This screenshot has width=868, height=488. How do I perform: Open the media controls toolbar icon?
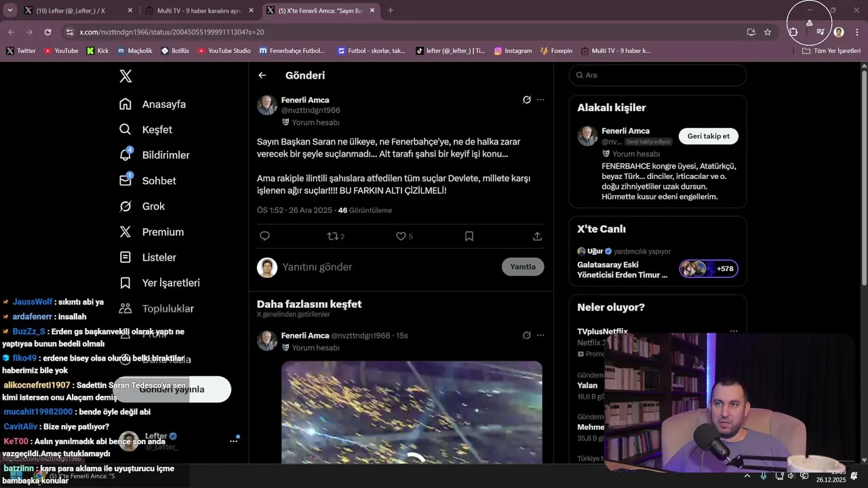[x=821, y=32]
